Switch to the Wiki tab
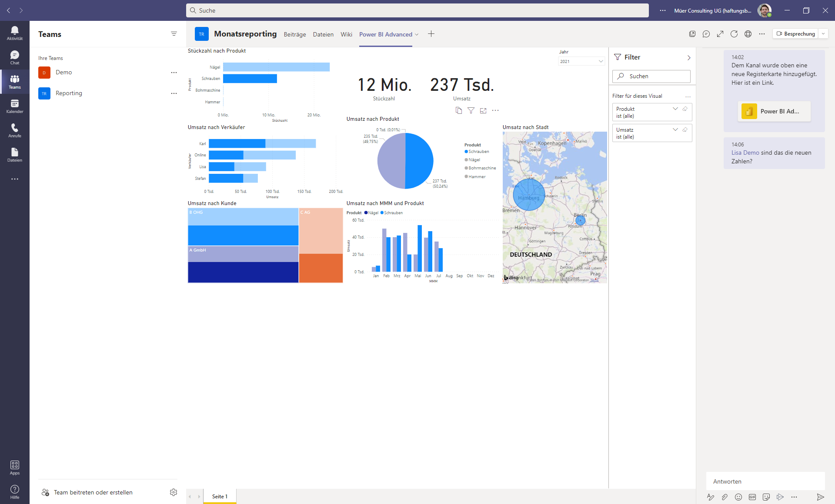Image resolution: width=835 pixels, height=504 pixels. tap(347, 34)
